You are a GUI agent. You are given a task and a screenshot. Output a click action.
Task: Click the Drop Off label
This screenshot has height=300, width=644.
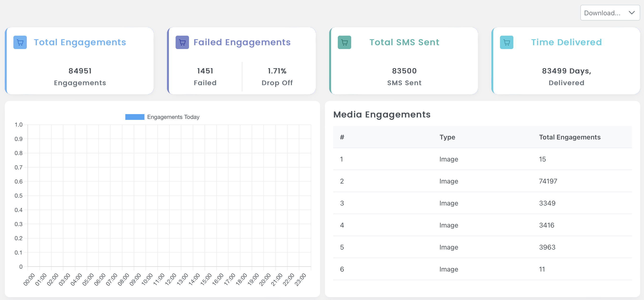(277, 83)
